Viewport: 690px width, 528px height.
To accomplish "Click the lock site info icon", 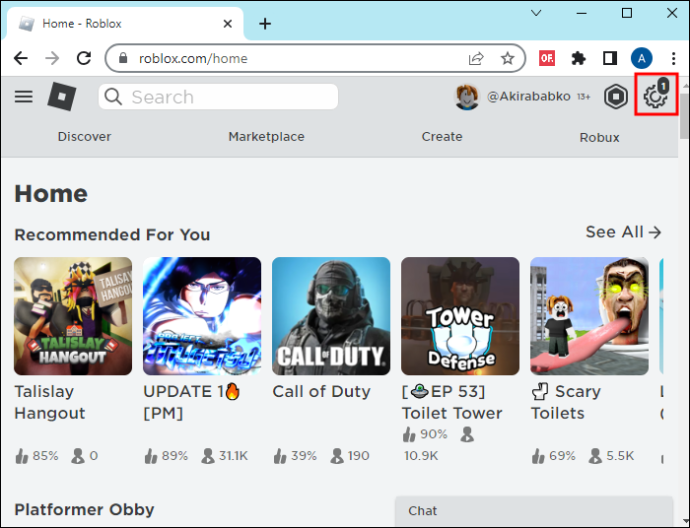I will click(123, 58).
